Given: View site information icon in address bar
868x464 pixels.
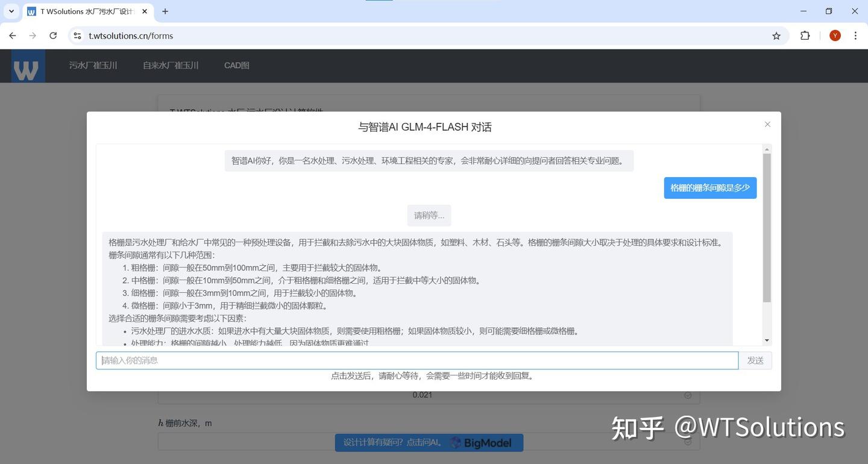Looking at the screenshot, I should (77, 36).
